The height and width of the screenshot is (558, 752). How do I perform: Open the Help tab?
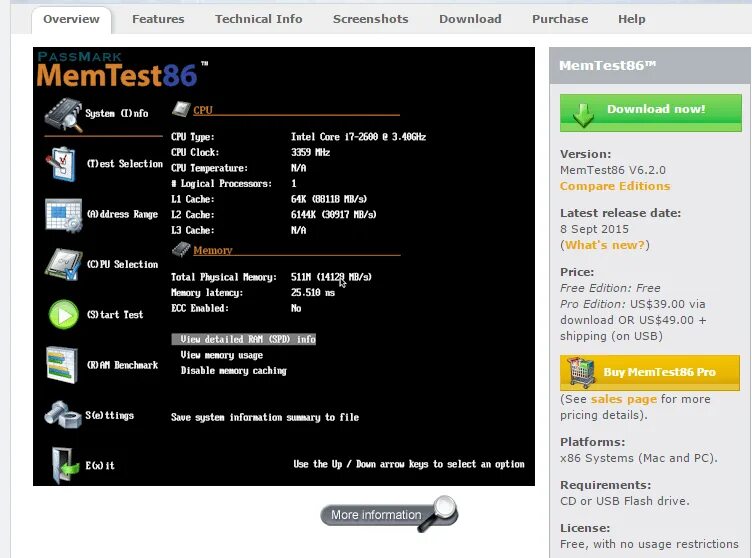(x=632, y=19)
